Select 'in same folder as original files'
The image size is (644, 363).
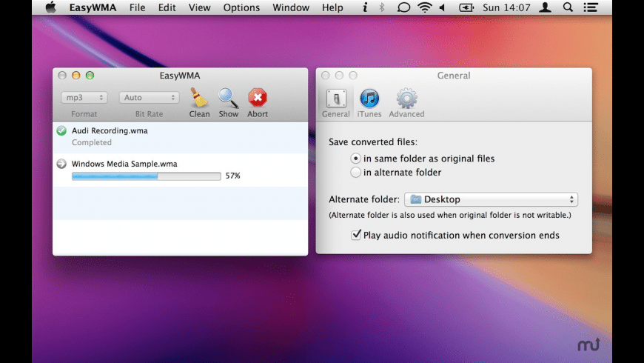tap(355, 159)
